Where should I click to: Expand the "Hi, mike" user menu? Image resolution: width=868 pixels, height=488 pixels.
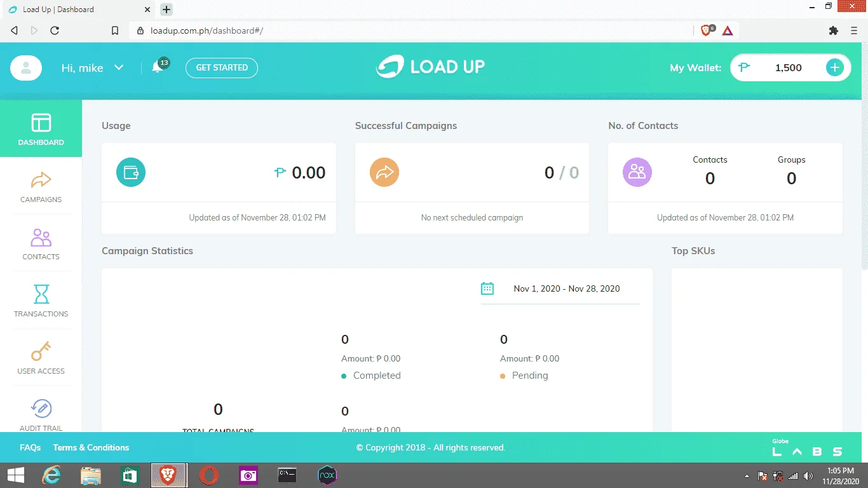[93, 68]
